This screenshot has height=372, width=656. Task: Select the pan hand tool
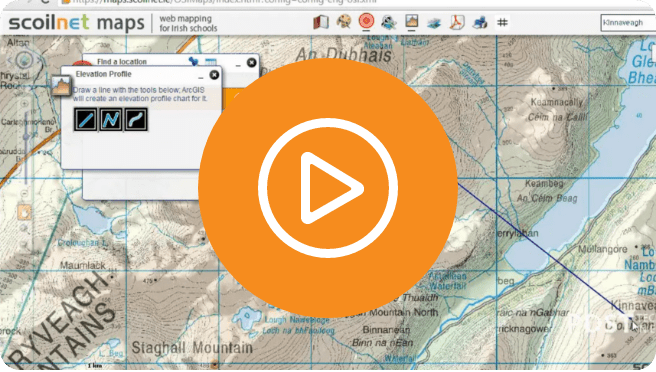24,213
